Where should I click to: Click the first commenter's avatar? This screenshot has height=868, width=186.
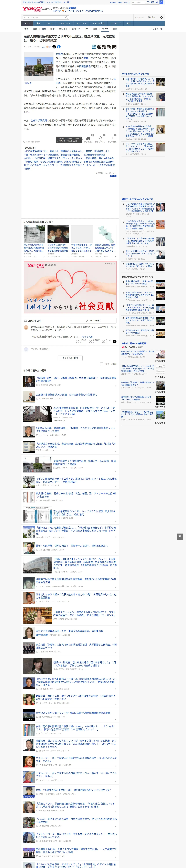[x=26, y=328]
